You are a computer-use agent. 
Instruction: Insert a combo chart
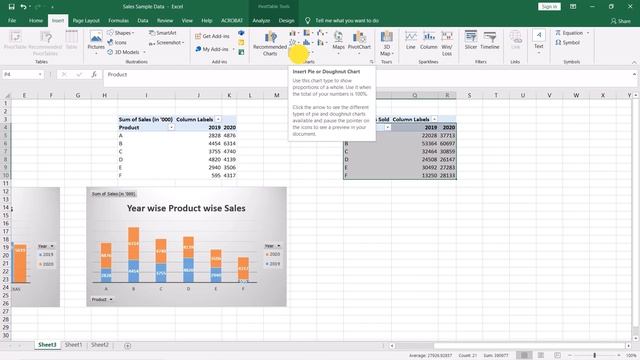322,42
